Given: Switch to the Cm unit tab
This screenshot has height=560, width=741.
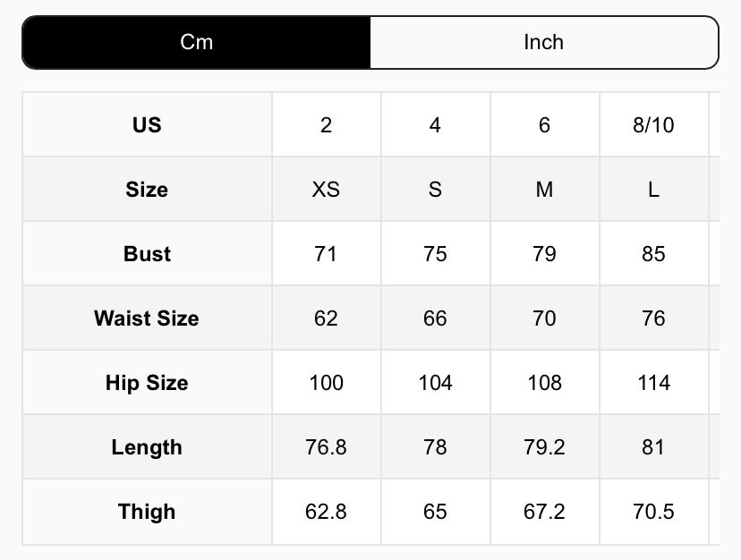Looking at the screenshot, I should [x=196, y=42].
